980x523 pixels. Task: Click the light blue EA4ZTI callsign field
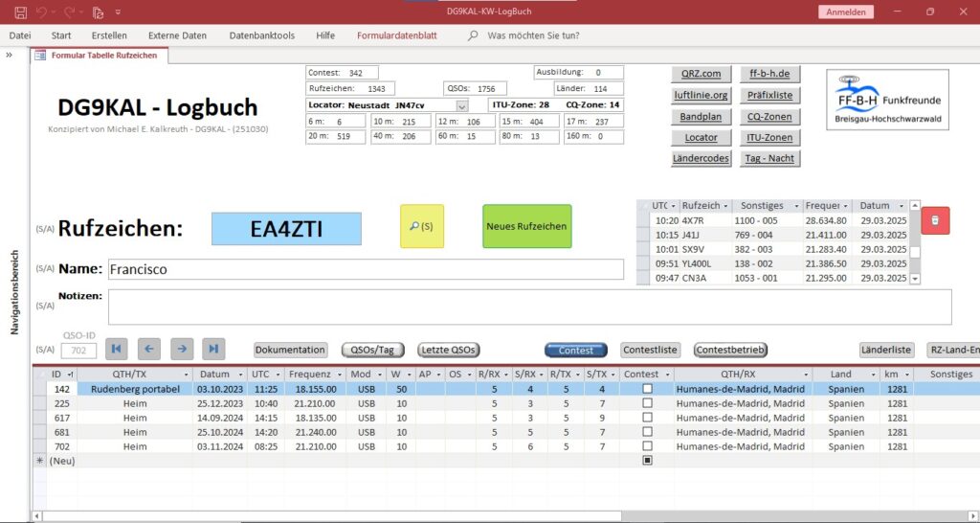click(x=286, y=229)
